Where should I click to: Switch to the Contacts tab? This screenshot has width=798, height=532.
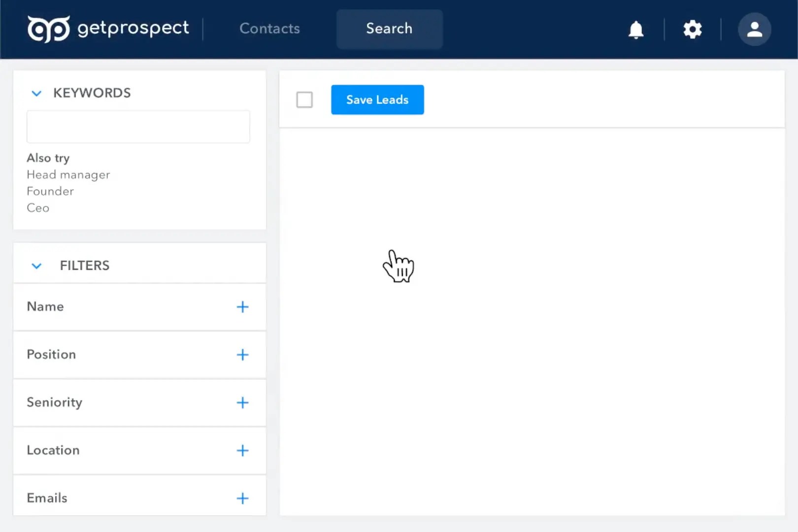269,29
